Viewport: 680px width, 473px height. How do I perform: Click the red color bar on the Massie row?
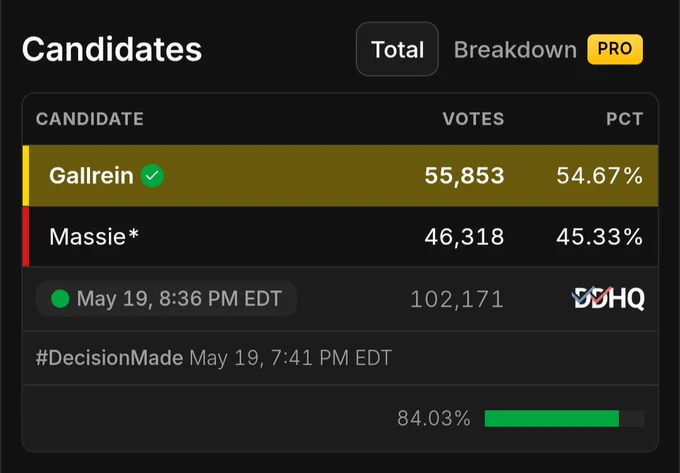click(26, 237)
